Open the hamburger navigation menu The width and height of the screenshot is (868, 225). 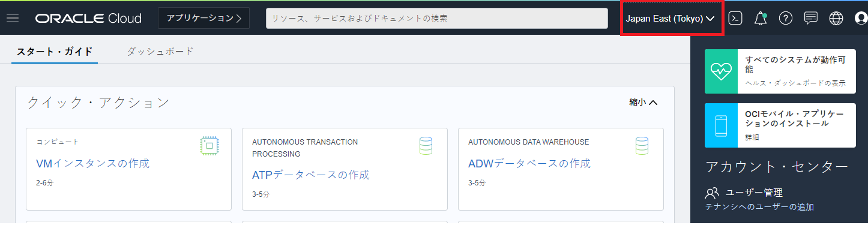tap(13, 18)
